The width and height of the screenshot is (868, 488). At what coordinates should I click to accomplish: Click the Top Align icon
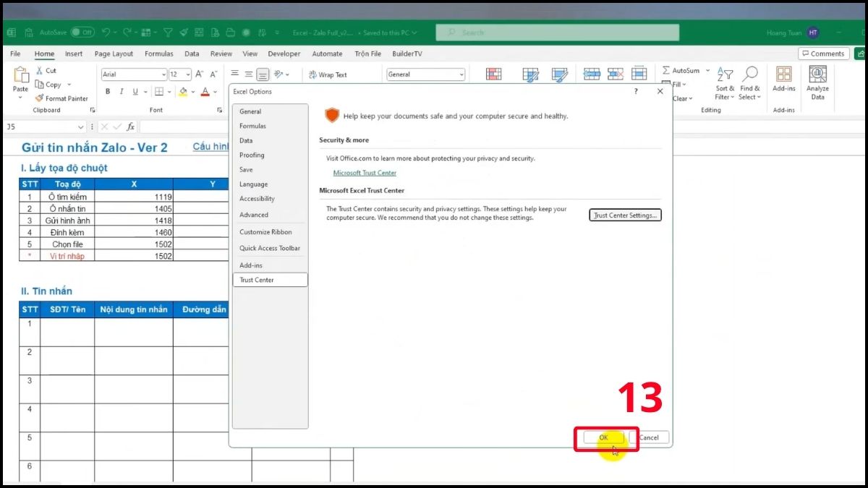pos(235,74)
